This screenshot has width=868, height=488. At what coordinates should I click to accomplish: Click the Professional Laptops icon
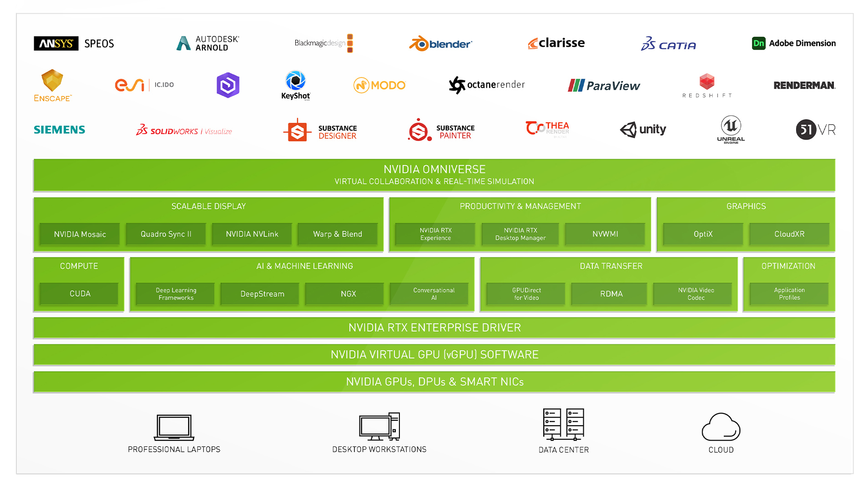coord(174,427)
